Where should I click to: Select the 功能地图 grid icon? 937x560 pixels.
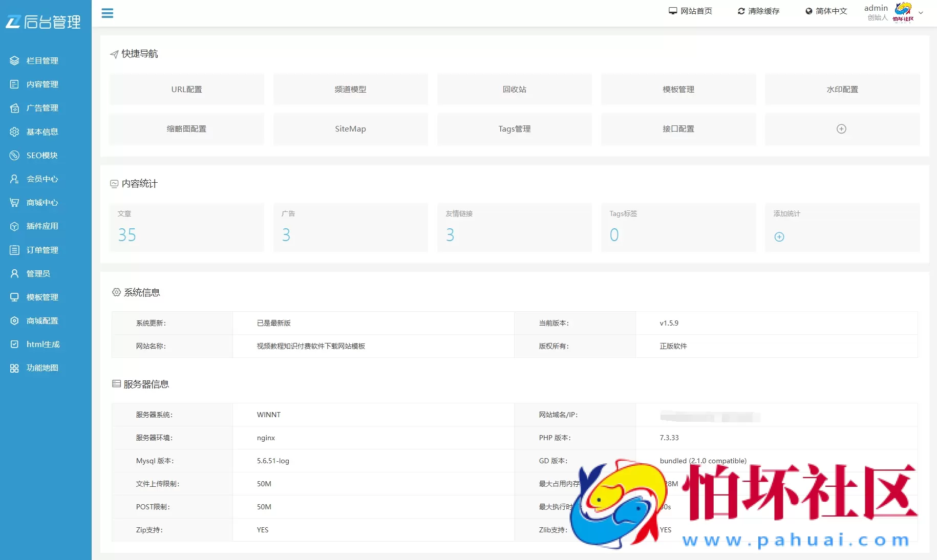pos(14,368)
